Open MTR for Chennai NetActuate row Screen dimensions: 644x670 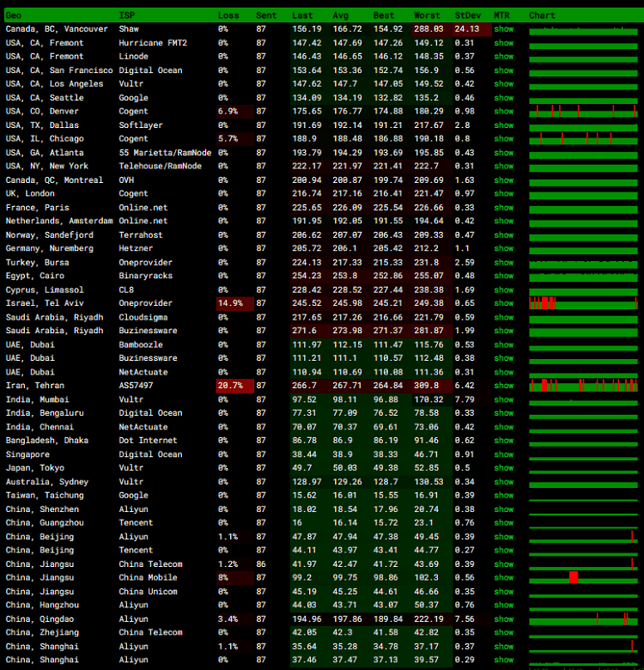coord(504,427)
